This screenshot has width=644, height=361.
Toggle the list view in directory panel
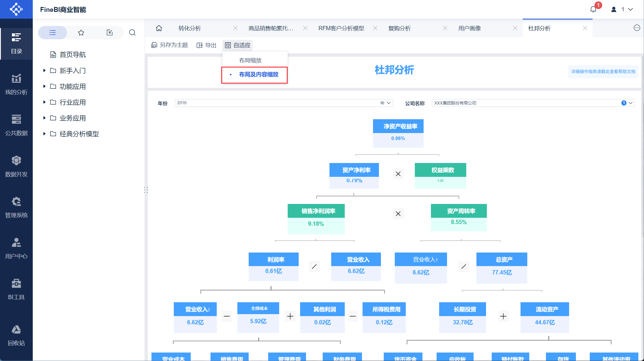[x=53, y=32]
